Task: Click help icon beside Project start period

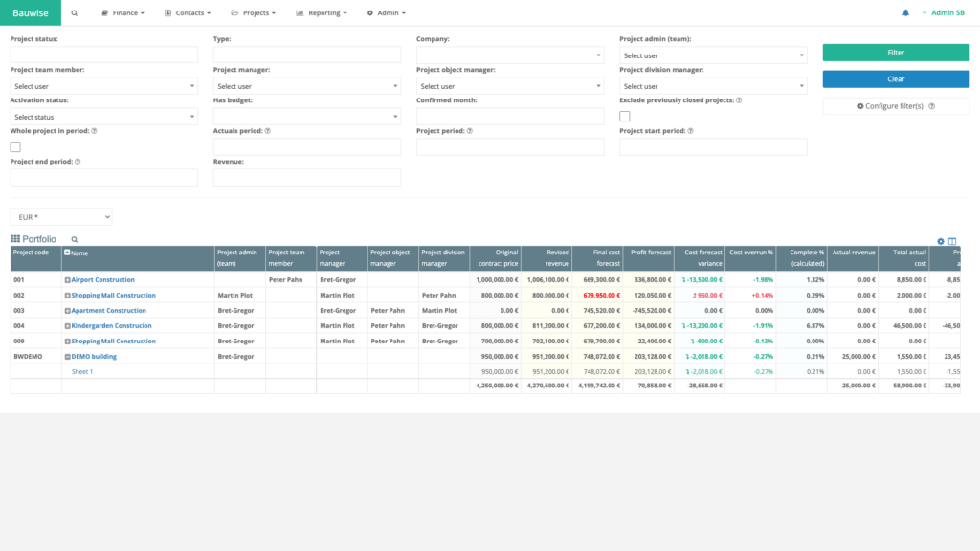Action: point(691,131)
